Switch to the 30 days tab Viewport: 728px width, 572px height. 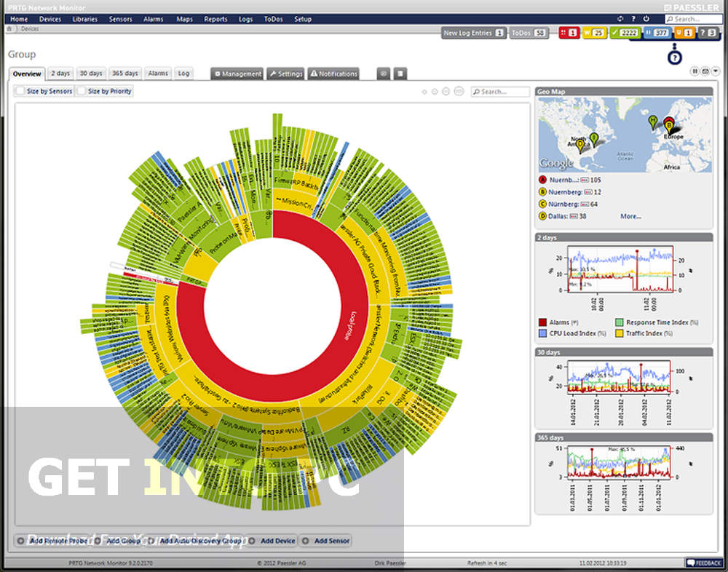point(90,74)
